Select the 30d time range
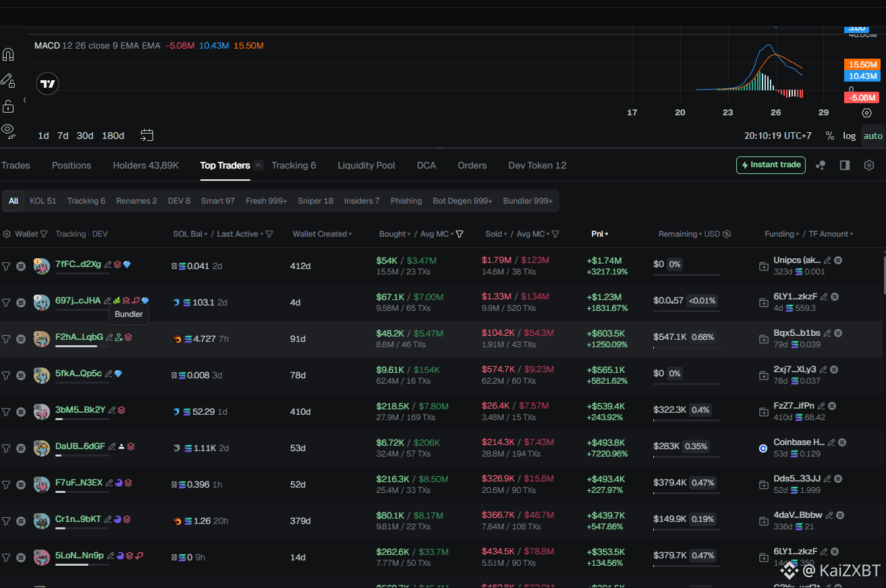Image resolution: width=886 pixels, height=588 pixels. pyautogui.click(x=85, y=136)
